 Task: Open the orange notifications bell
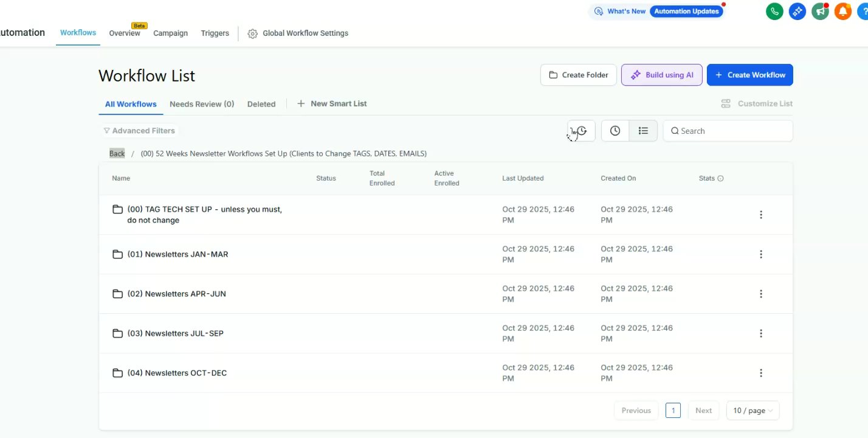(x=842, y=11)
